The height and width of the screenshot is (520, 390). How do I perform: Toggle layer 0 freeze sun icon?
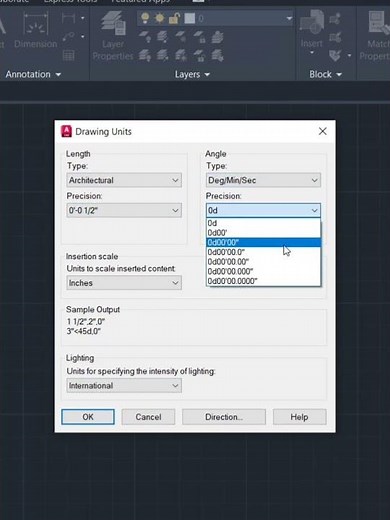pos(160,18)
